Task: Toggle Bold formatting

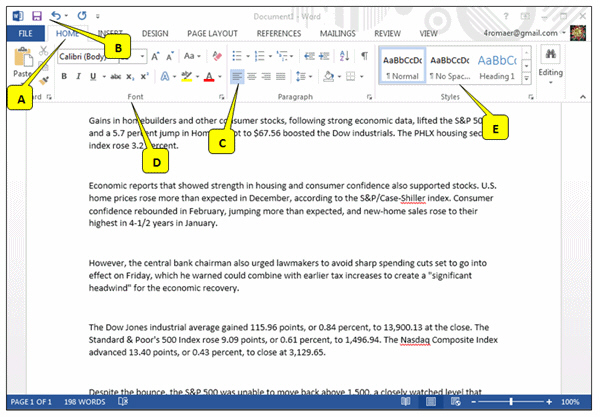Action: (64, 76)
